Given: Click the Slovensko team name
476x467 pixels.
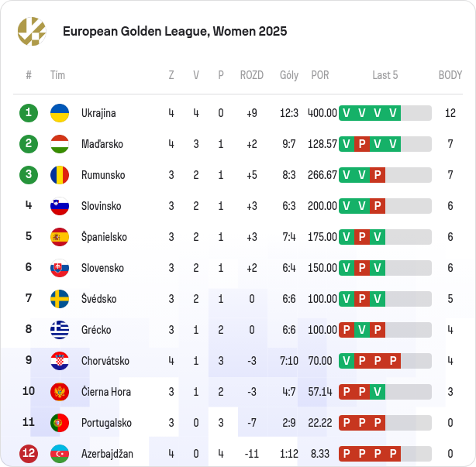Looking at the screenshot, I should coord(102,268).
